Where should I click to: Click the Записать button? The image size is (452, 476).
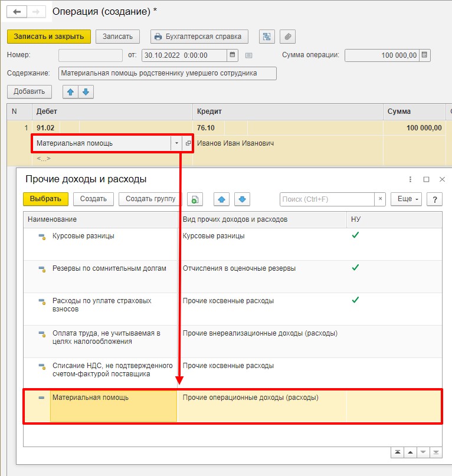pyautogui.click(x=117, y=37)
